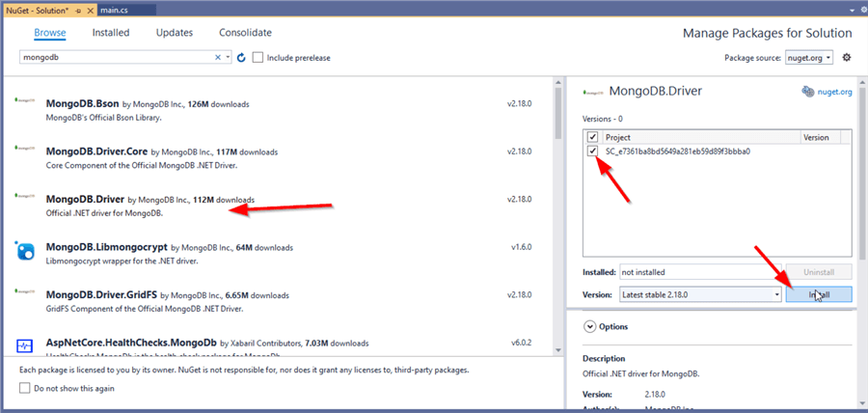Toggle Include prerelease checkbox

[x=258, y=58]
